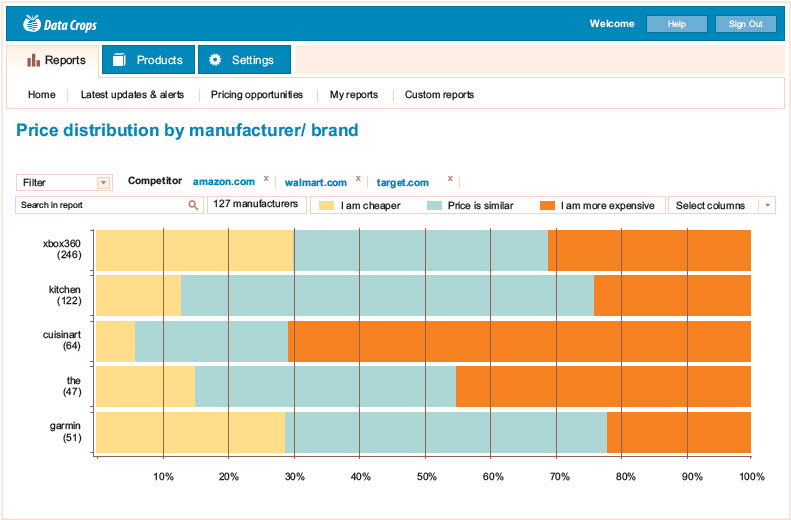Click the 127 manufacturers box
This screenshot has width=791, height=520.
click(256, 204)
